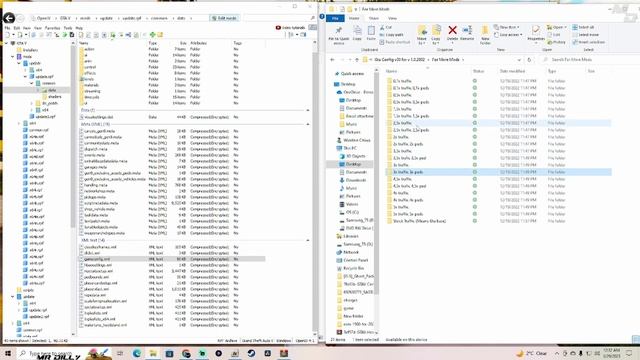Viewport: 640px width, 360px height.
Task: Click the dark save icon in OpenIV toolbar
Action: pyautogui.click(x=72, y=35)
